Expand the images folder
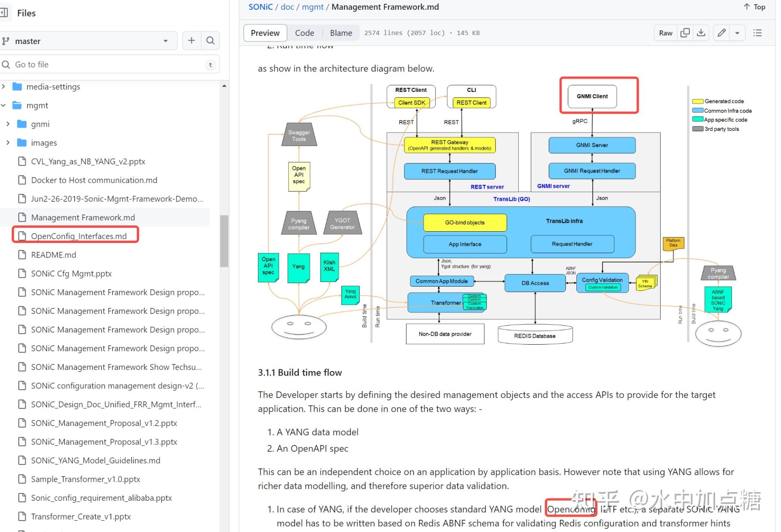Screen dimensions: 781x532 [8, 143]
